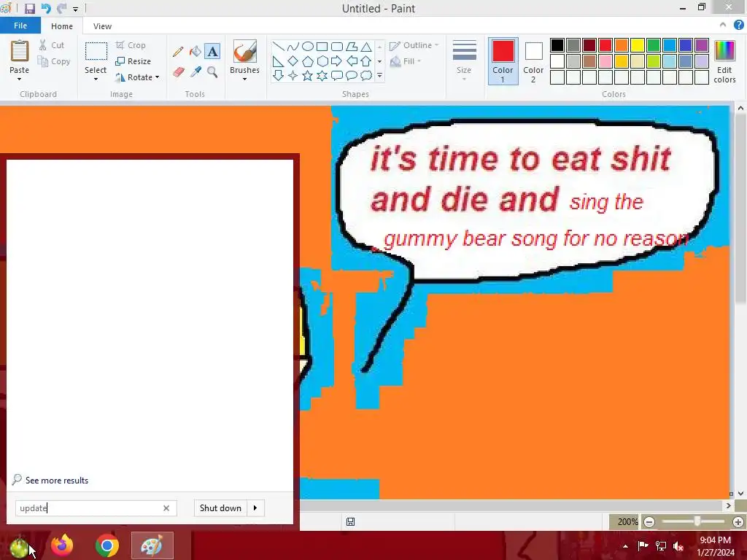Choose the Left arrow shape
Image resolution: width=747 pixels, height=560 pixels.
tap(352, 61)
